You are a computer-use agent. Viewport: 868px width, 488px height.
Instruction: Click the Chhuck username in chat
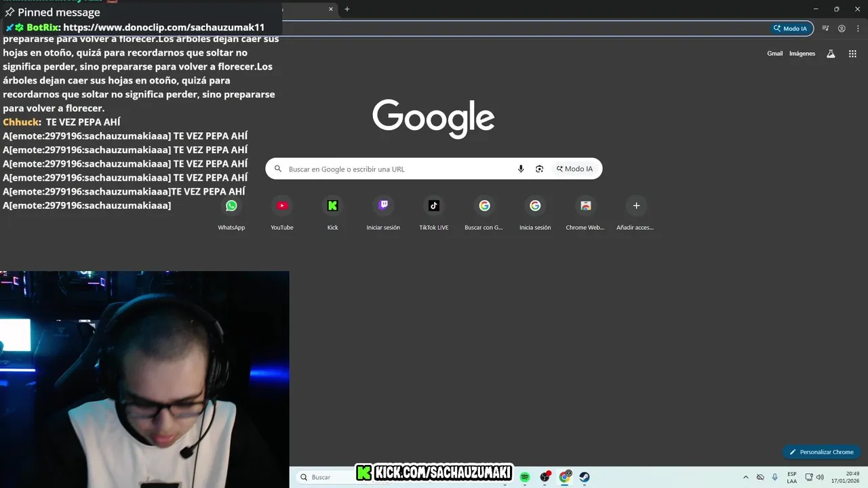click(22, 122)
